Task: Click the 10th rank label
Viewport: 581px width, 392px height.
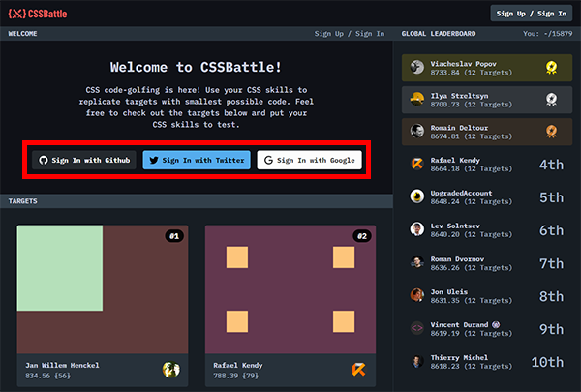Action: tap(548, 362)
